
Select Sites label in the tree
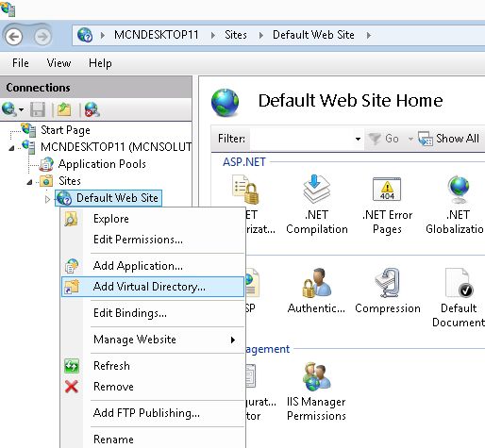(70, 181)
